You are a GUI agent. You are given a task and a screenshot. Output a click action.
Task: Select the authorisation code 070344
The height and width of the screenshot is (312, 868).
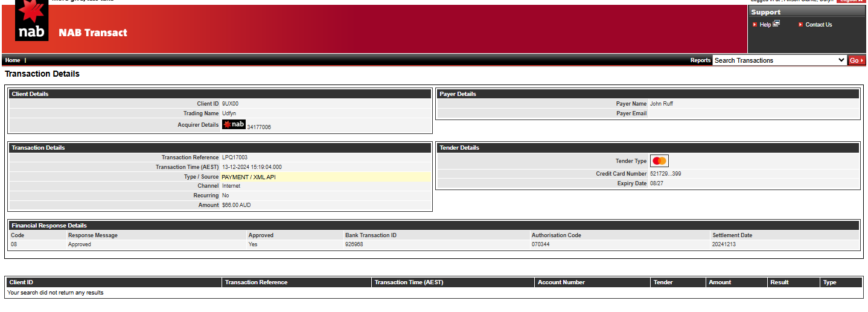[x=541, y=244]
